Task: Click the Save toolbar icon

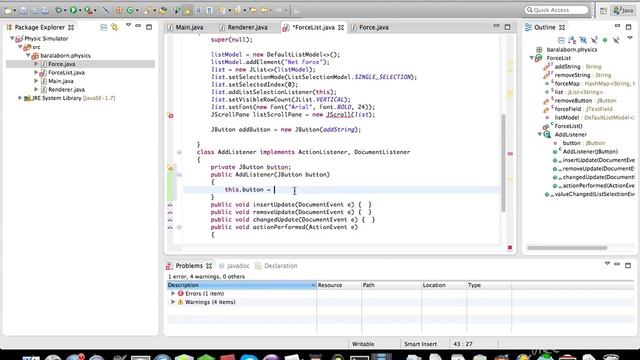Action: pos(23,10)
